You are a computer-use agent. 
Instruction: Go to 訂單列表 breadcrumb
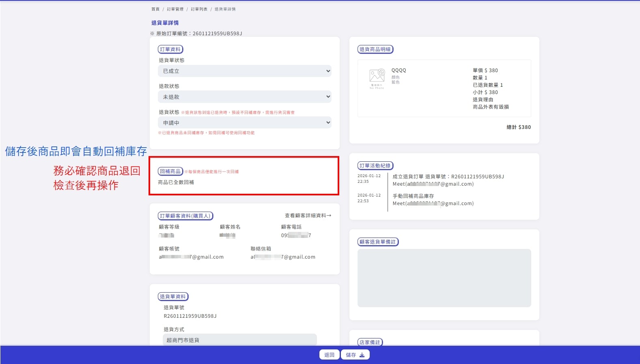tap(199, 9)
